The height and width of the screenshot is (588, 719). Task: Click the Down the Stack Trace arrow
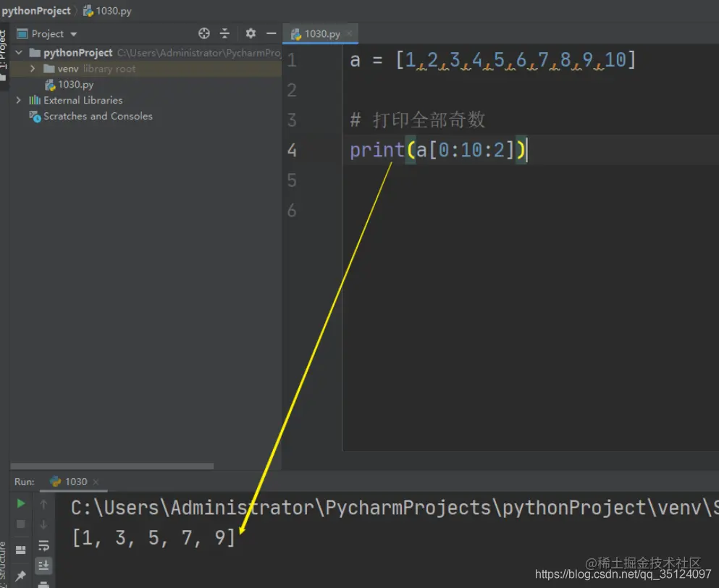pos(43,524)
